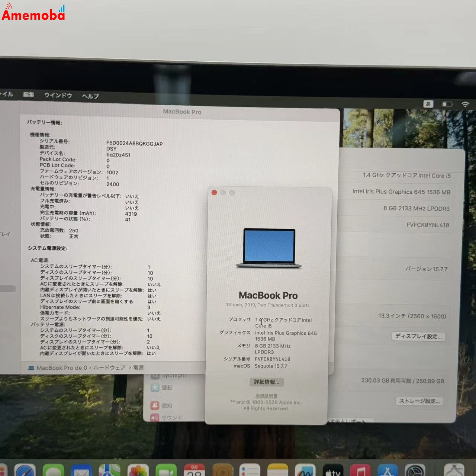The height and width of the screenshot is (476, 476).
Task: Click the Hibernate Mode row
Action: [95, 307]
